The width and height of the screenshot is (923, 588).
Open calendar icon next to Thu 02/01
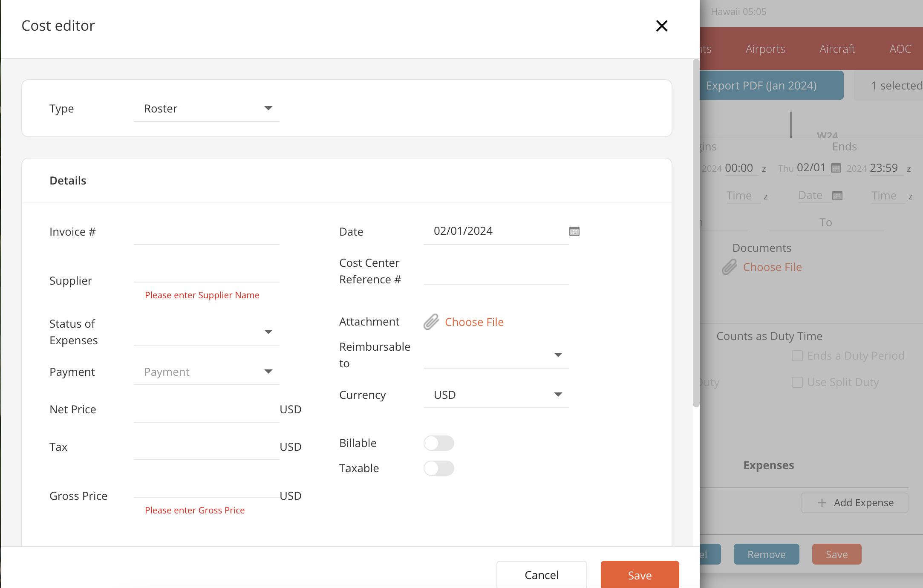[836, 168]
